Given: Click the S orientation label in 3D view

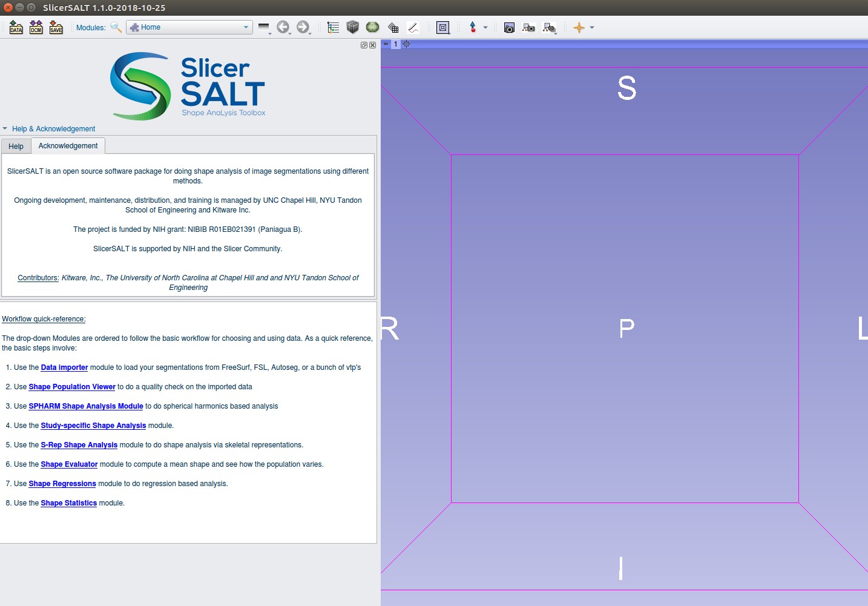Looking at the screenshot, I should 627,88.
